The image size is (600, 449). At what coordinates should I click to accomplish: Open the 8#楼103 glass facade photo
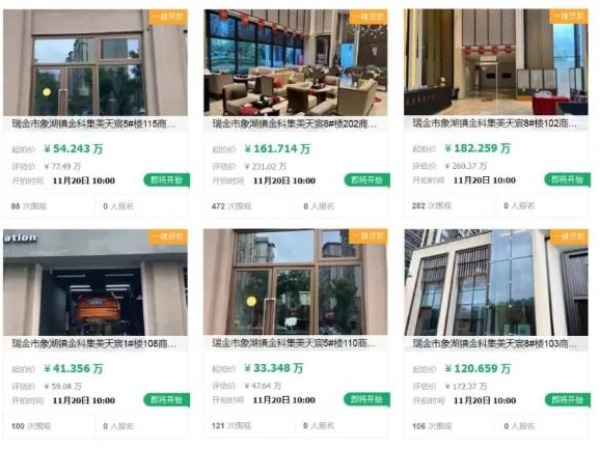pyautogui.click(x=496, y=282)
